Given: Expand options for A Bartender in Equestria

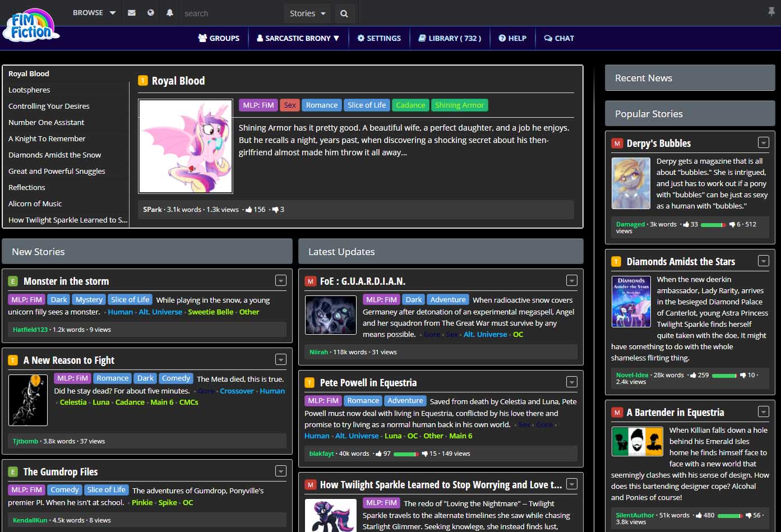Looking at the screenshot, I should click(763, 411).
